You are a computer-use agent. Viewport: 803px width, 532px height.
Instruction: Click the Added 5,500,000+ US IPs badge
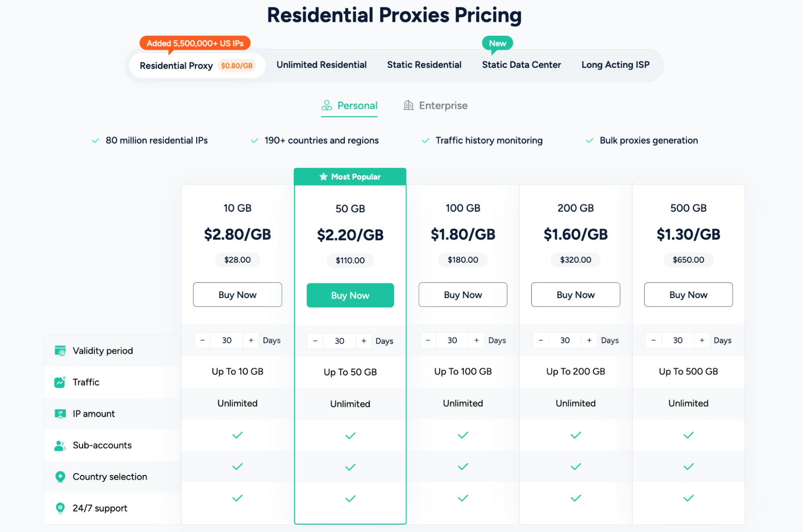[x=195, y=43]
